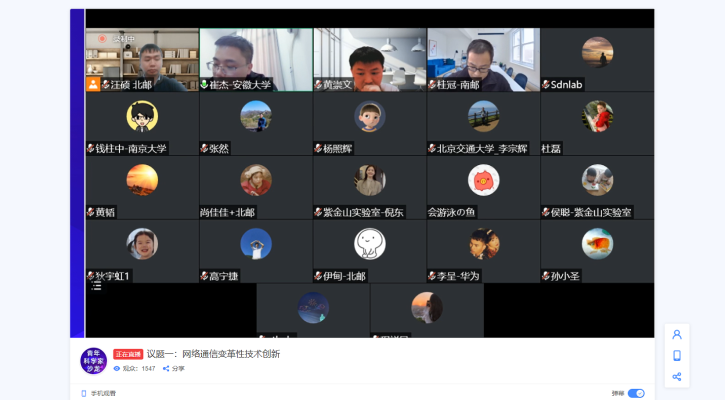
Task: Click the 正在直播 live status badge
Action: pos(128,354)
